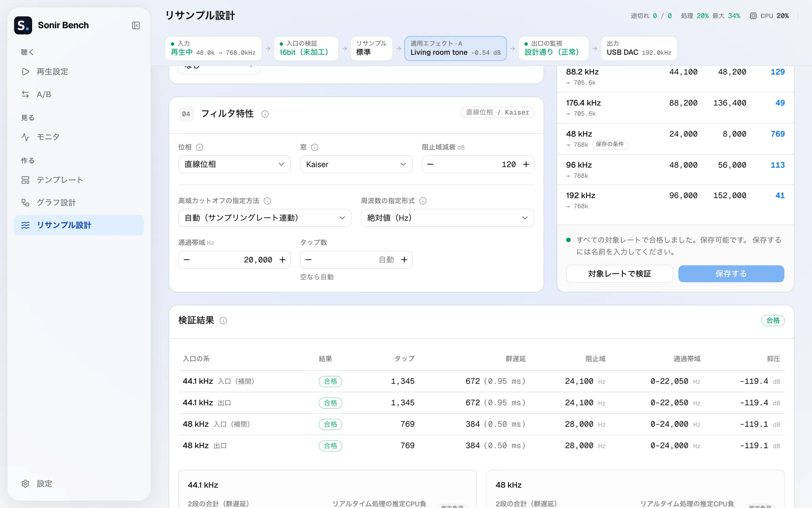The image size is (812, 508).
Task: Click the 通過帯域 value field 20,000
Action: point(234,260)
